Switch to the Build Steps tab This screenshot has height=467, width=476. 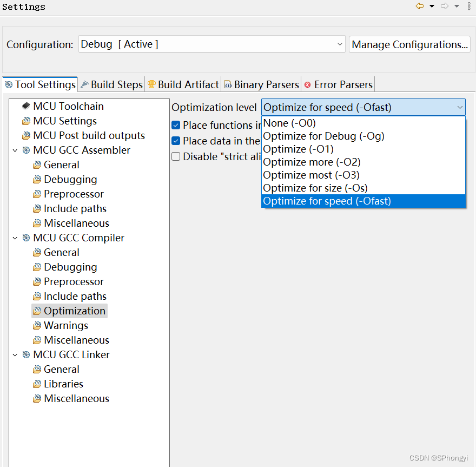[116, 84]
